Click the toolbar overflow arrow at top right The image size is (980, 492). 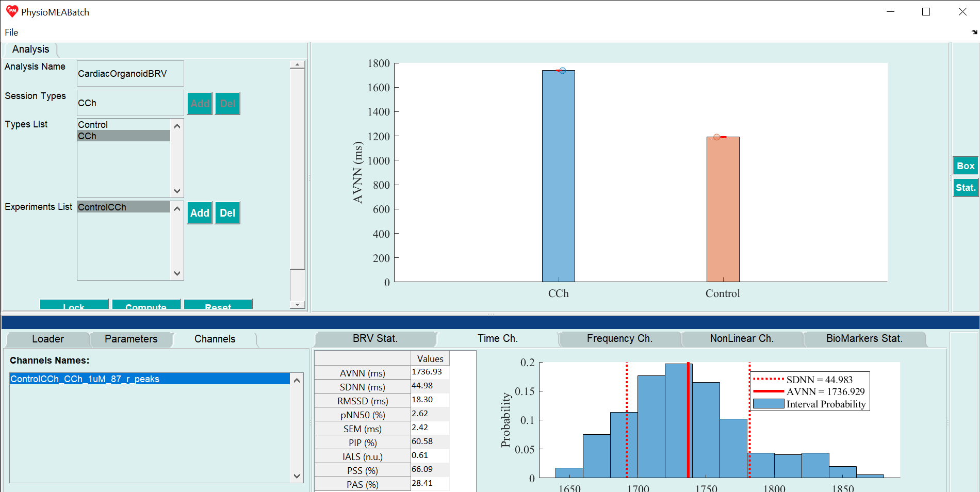point(974,32)
